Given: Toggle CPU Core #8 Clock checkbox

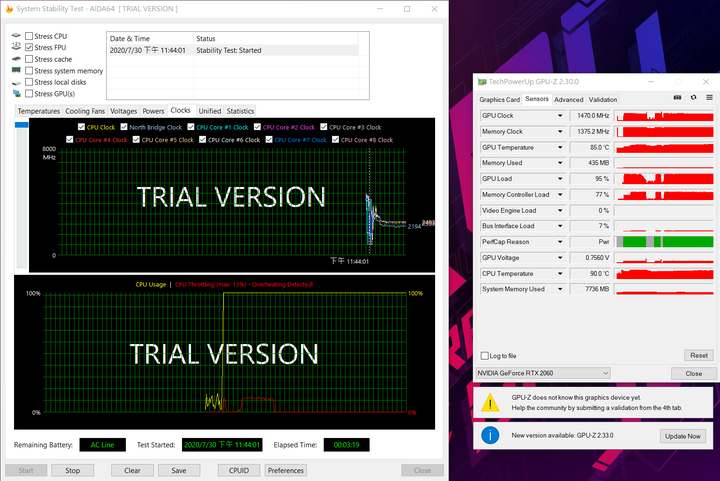Looking at the screenshot, I should (335, 140).
